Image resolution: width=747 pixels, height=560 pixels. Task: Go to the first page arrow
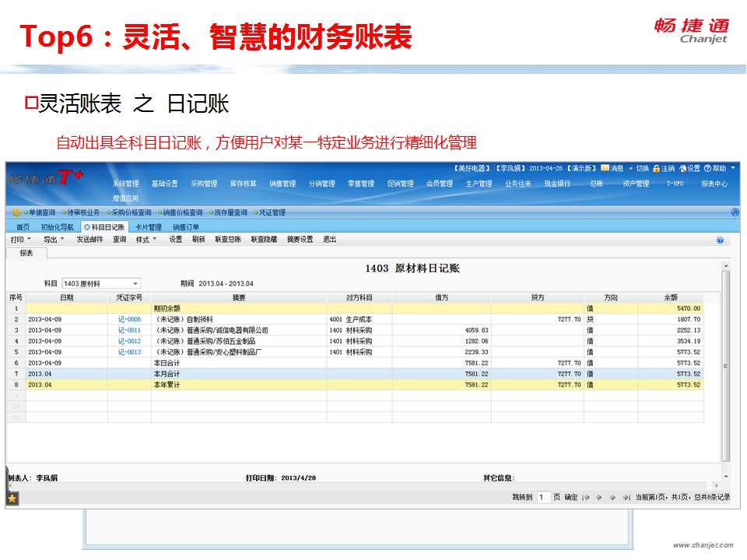(586, 497)
